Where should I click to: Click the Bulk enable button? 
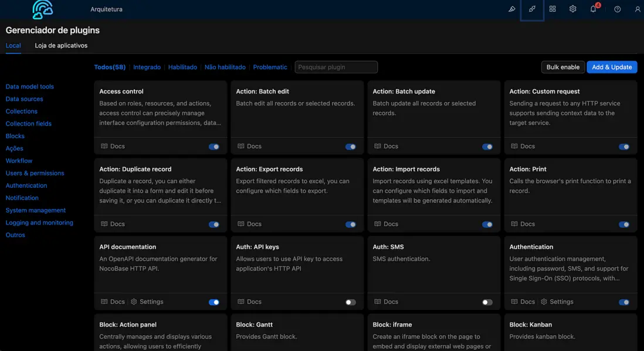[562, 67]
